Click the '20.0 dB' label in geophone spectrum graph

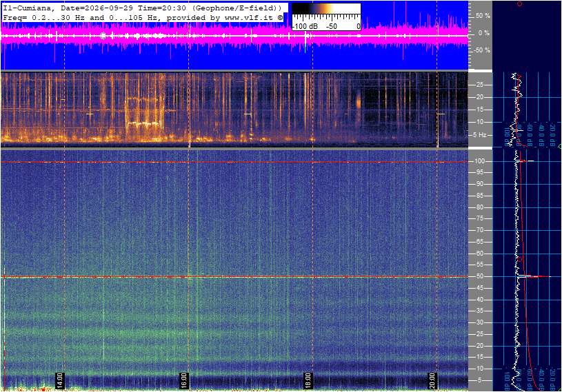pyautogui.click(x=553, y=134)
